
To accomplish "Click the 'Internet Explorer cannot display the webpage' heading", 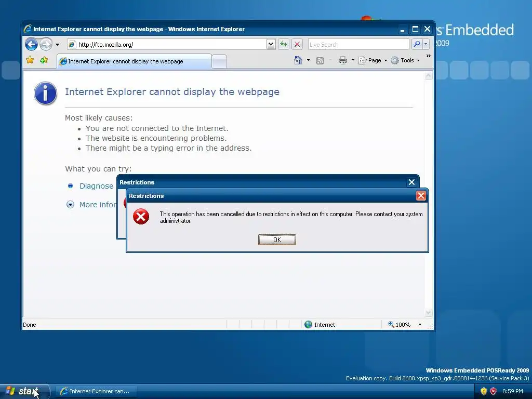I will 172,92.
